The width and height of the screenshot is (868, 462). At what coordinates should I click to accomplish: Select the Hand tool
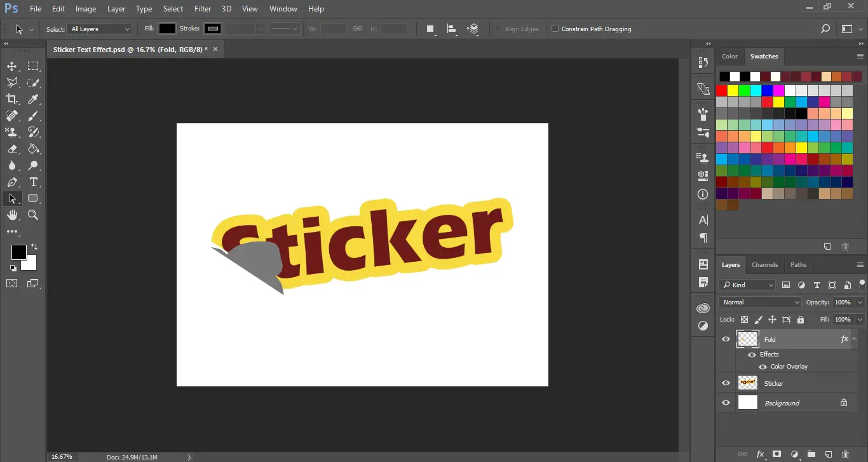[11, 215]
